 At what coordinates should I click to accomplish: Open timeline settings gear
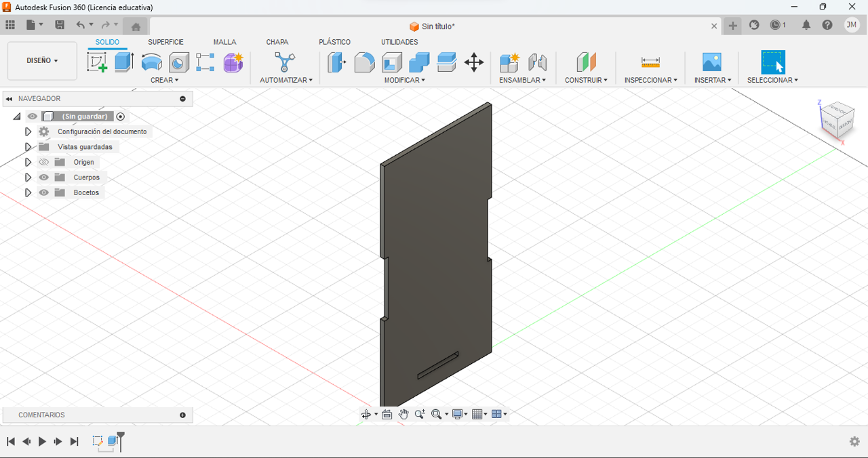(x=854, y=442)
